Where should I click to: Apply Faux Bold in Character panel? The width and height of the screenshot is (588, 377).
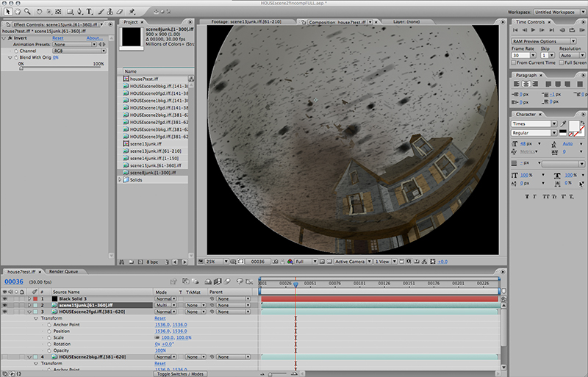click(x=526, y=196)
